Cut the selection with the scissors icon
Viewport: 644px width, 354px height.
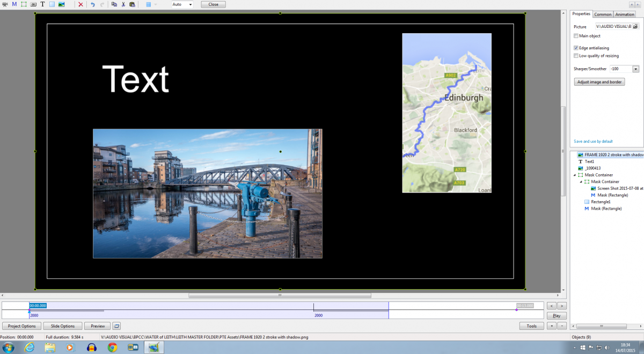(123, 4)
